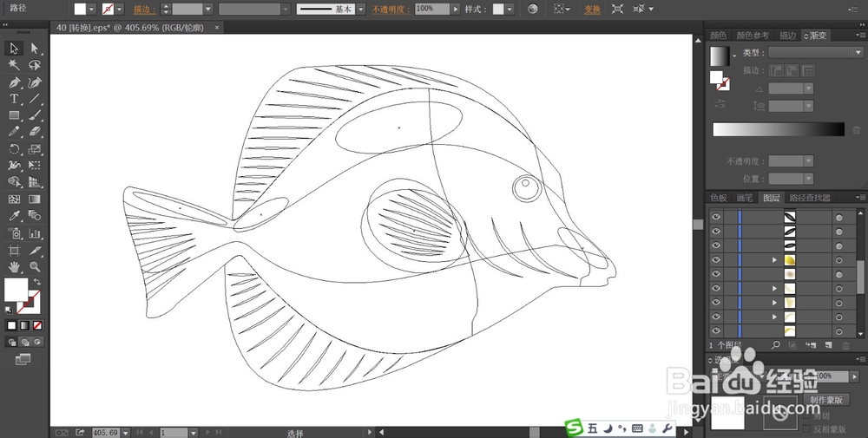
Task: Select the Rotate tool
Action: [x=14, y=149]
